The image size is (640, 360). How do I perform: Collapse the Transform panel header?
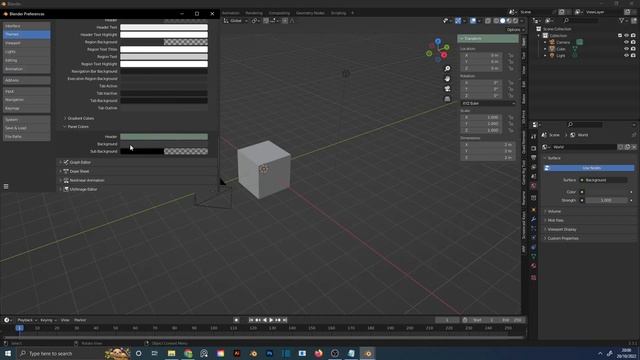click(x=488, y=38)
